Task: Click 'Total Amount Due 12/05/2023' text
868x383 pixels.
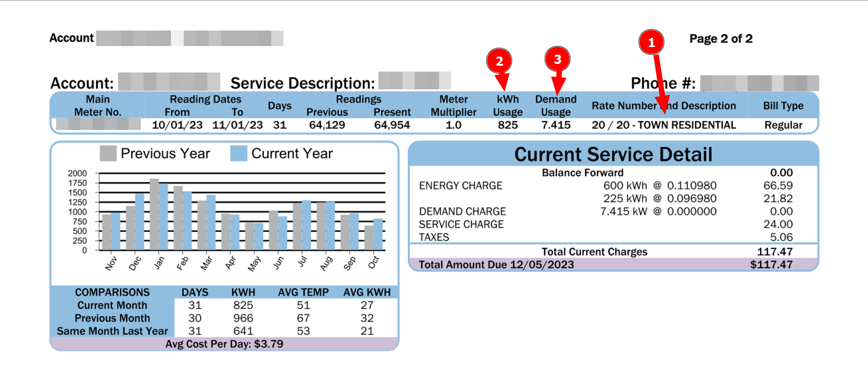Action: pyautogui.click(x=496, y=264)
